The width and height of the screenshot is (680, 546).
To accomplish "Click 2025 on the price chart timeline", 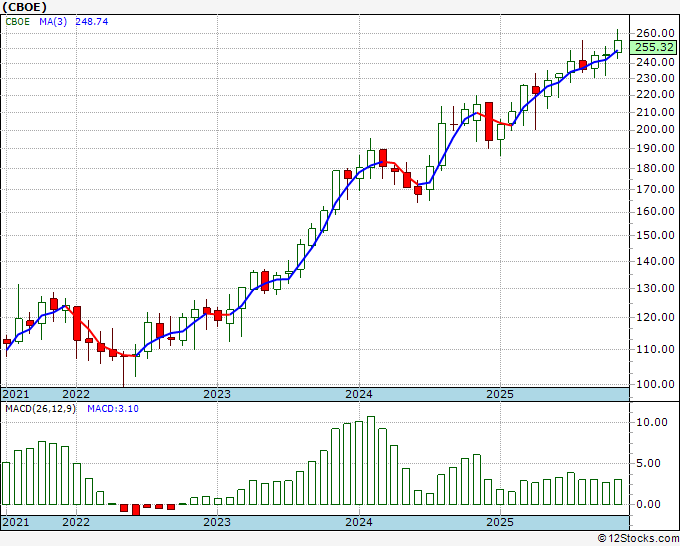I will point(499,394).
